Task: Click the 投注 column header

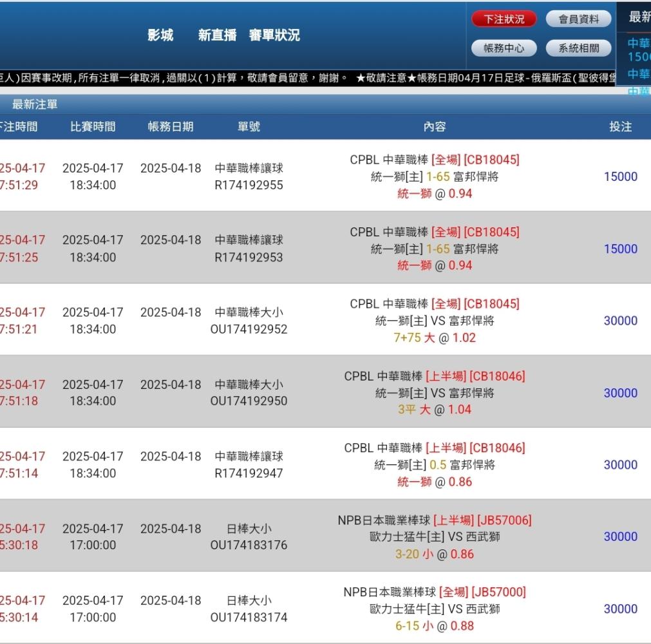Action: click(x=620, y=127)
